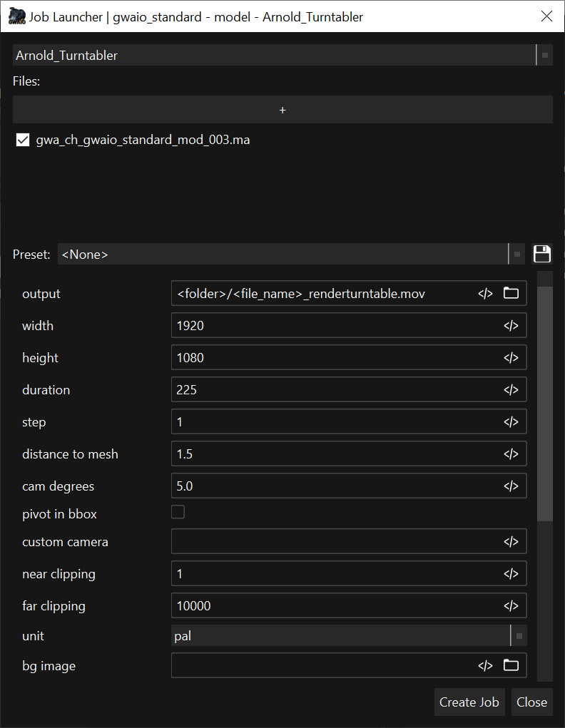Click expression icon for far clipping

coord(511,606)
